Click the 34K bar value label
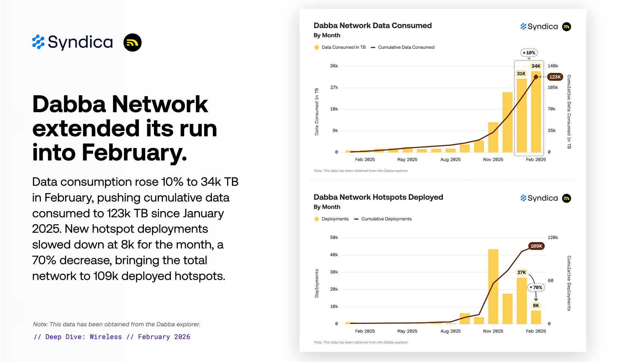The height and width of the screenshot is (362, 644). (x=536, y=66)
